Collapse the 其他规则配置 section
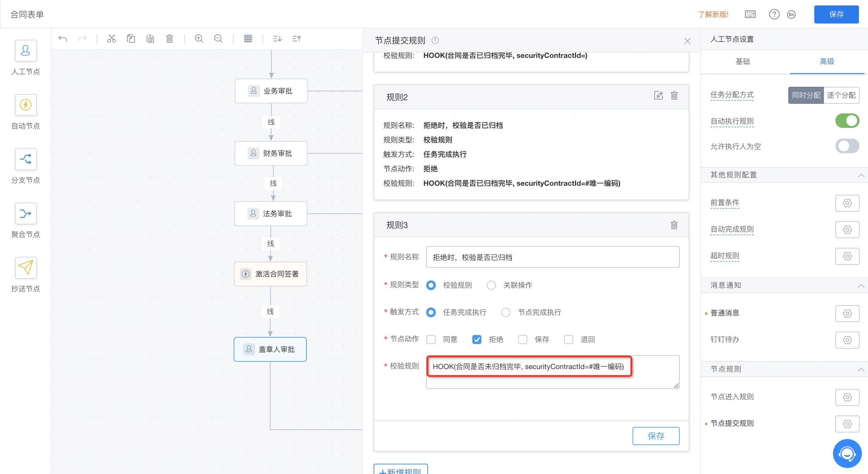 click(x=861, y=175)
